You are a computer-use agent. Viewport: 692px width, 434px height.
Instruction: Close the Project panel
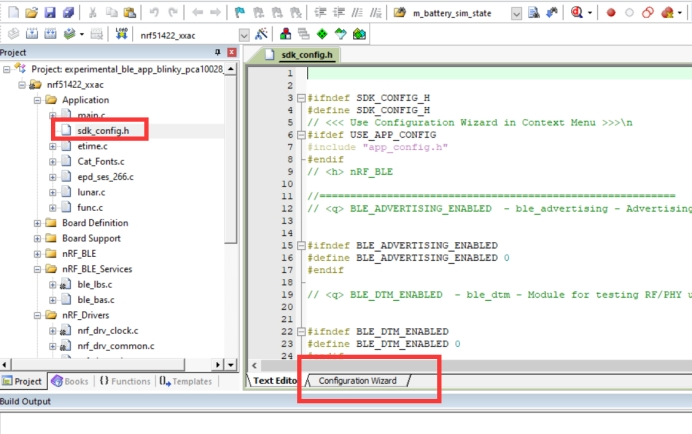[x=231, y=52]
